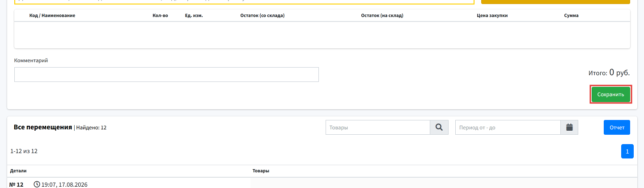The width and height of the screenshot is (644, 188).
Task: Go to page 1 in pagination
Action: coord(627,151)
